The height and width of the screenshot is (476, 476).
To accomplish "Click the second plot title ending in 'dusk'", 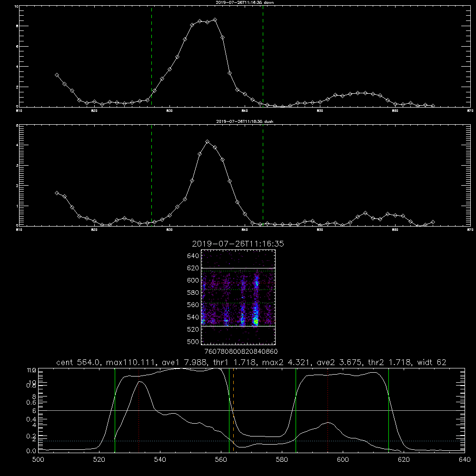I will coord(245,121).
